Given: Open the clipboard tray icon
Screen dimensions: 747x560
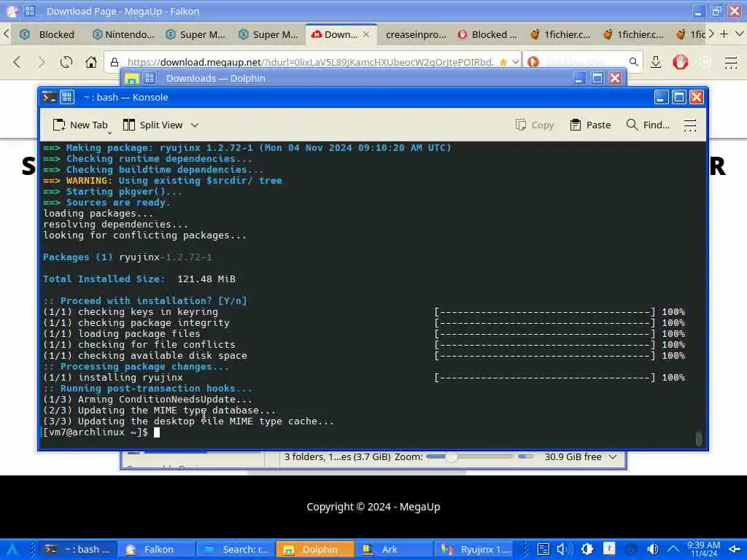Looking at the screenshot, I should click(543, 550).
